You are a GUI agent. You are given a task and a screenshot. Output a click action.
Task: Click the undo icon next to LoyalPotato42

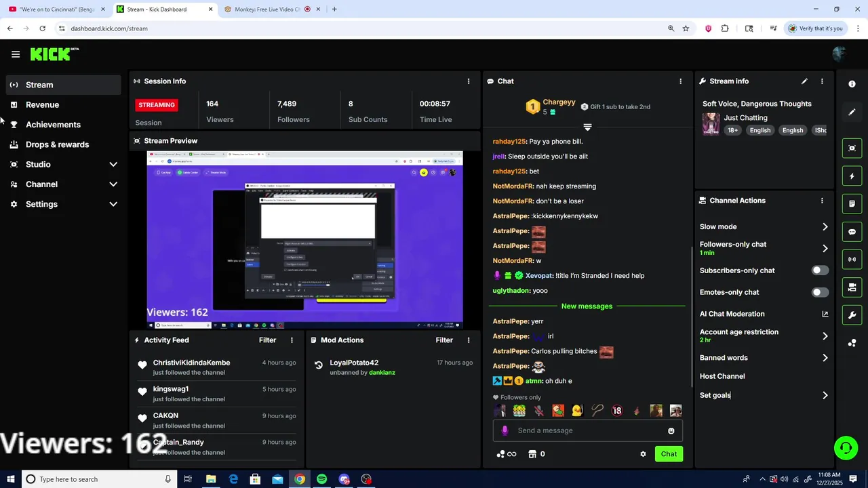[x=319, y=365]
